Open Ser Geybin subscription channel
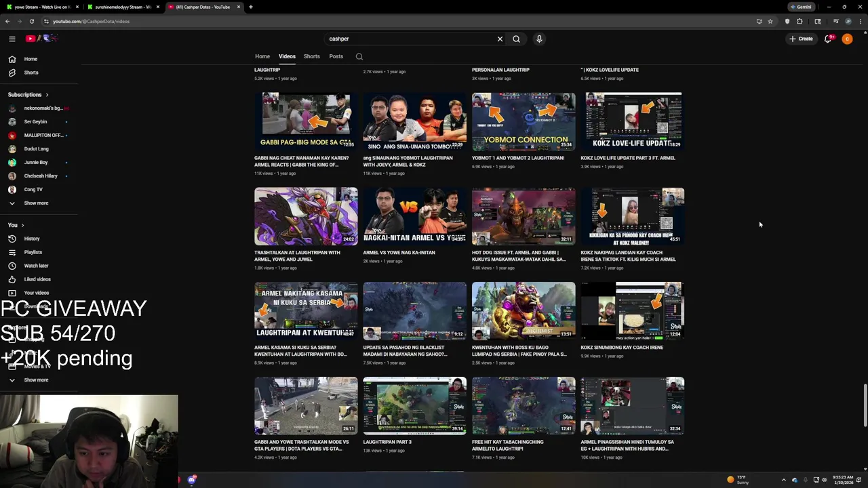This screenshot has height=488, width=868. (x=35, y=121)
